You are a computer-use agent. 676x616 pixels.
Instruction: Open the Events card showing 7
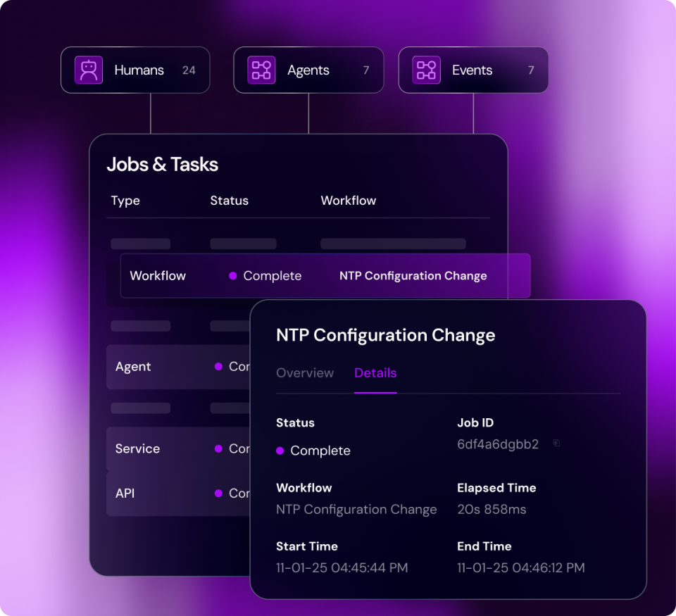pos(473,70)
